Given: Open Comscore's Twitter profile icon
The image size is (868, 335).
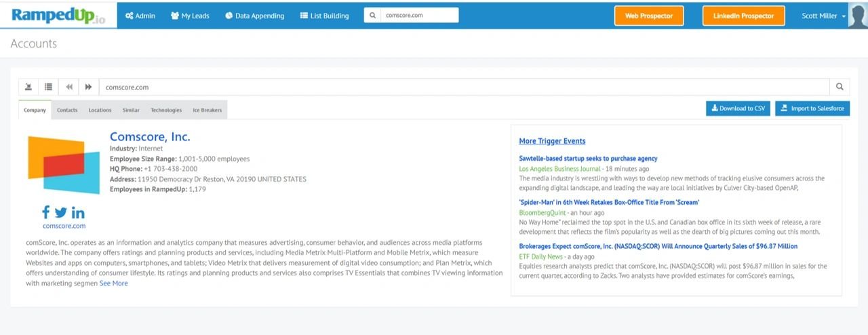Looking at the screenshot, I should 61,212.
